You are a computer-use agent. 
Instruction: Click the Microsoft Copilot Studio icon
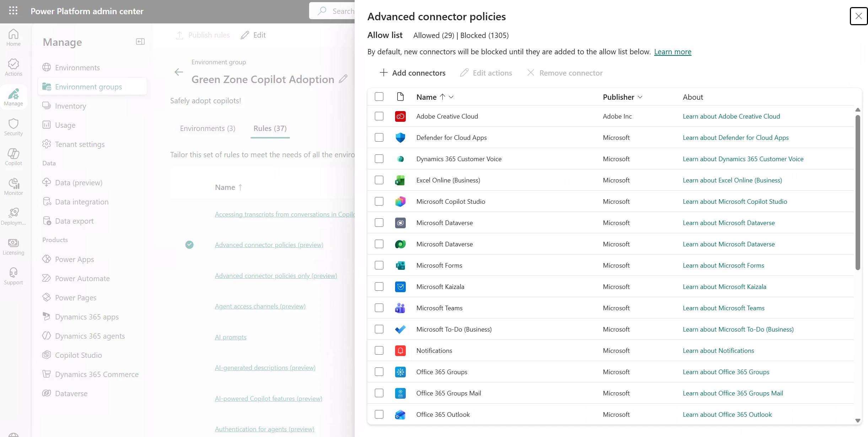coord(400,201)
